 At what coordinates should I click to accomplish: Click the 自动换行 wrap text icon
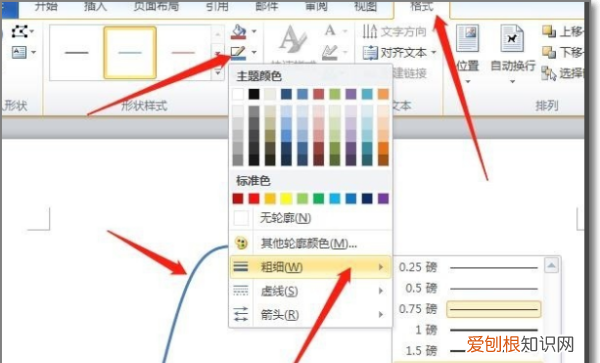[512, 38]
